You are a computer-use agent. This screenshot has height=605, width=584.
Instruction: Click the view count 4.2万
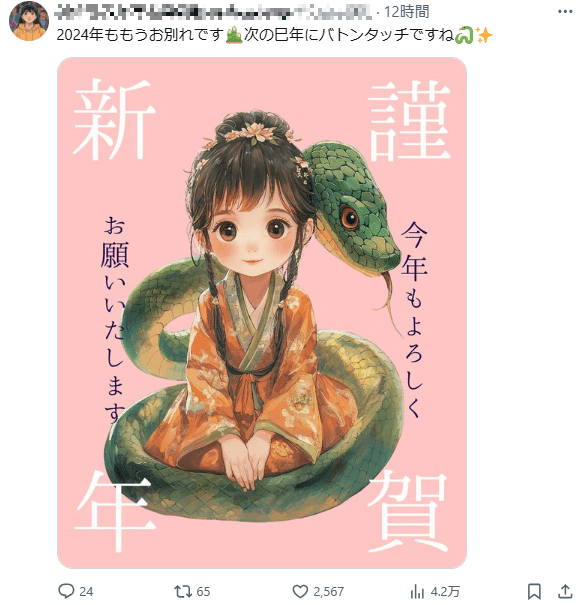pyautogui.click(x=445, y=591)
